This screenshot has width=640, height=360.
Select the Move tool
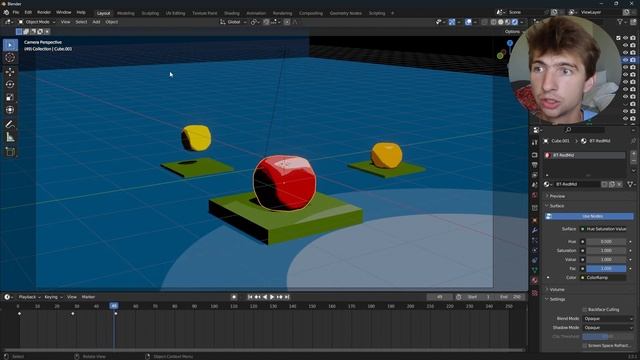[x=10, y=72]
